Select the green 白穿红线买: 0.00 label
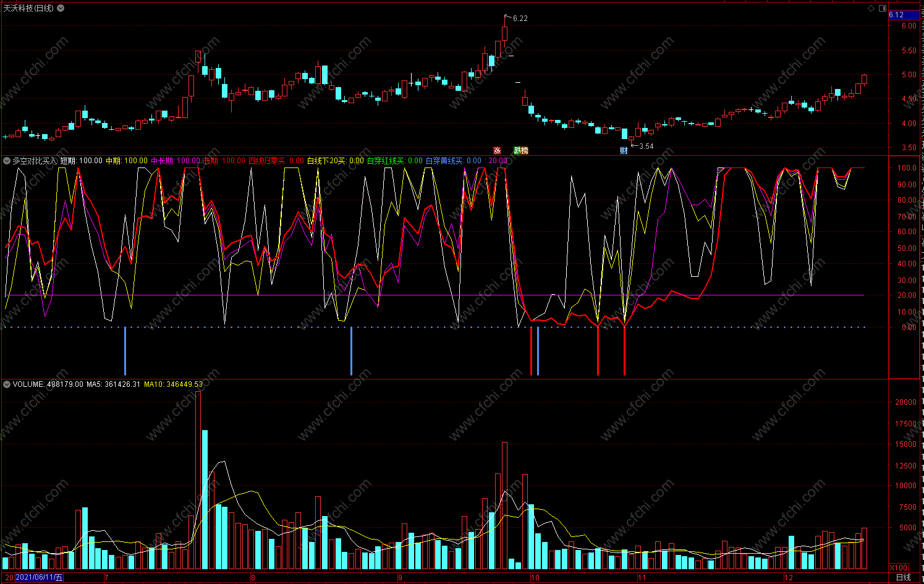Image resolution: width=924 pixels, height=584 pixels. (395, 161)
